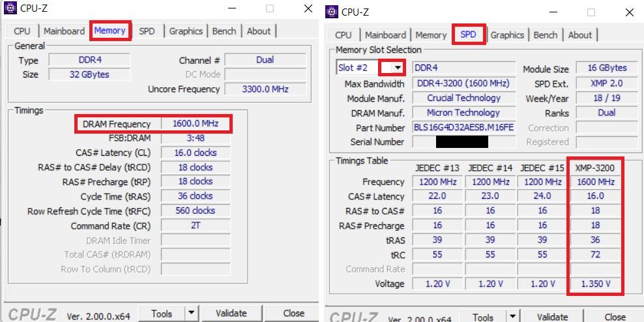Viewport: 644px width, 322px height.
Task: Click the DRAM Frequency 1600.0 MHz value
Action: [x=196, y=124]
